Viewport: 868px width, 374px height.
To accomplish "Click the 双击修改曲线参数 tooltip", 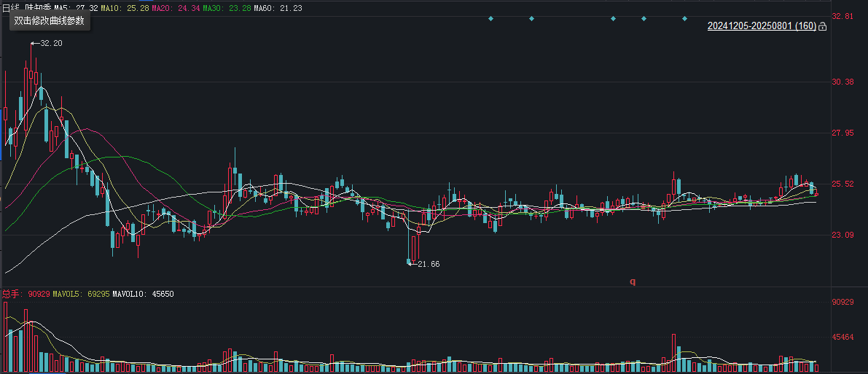I will click(x=50, y=20).
